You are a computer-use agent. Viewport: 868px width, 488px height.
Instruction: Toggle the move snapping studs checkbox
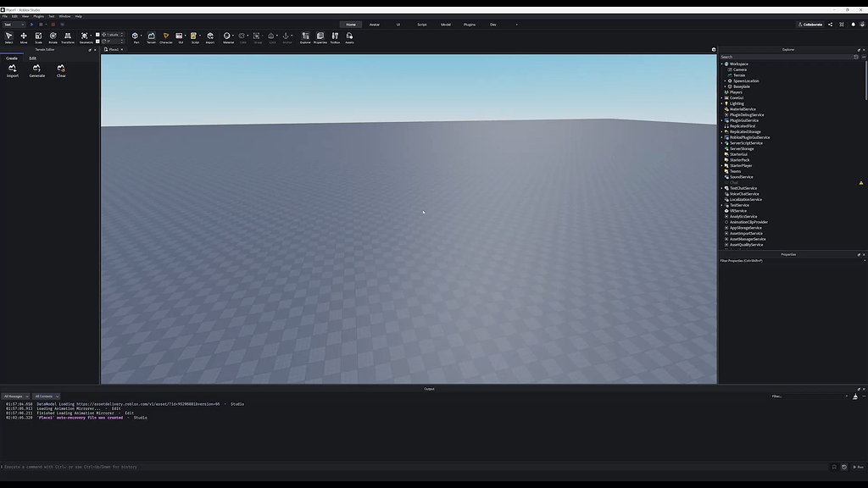tap(98, 35)
